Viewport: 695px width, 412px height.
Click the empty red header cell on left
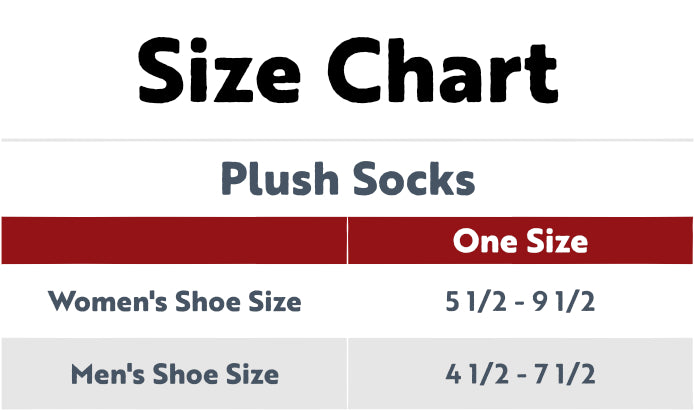click(x=174, y=241)
